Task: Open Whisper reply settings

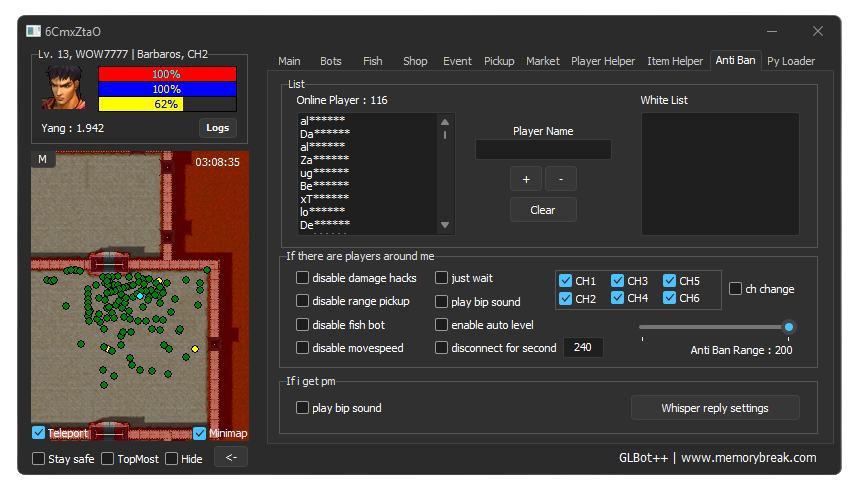Action: 715,408
